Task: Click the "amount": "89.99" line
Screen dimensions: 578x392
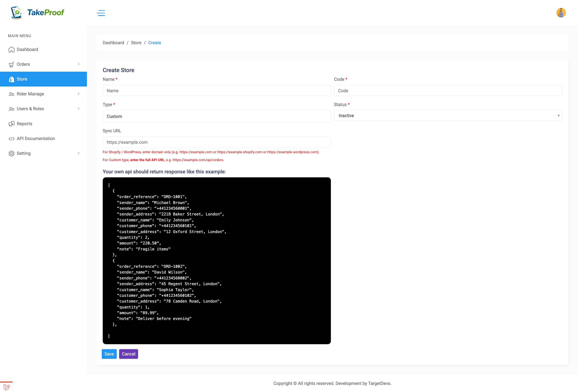Action: pos(138,313)
